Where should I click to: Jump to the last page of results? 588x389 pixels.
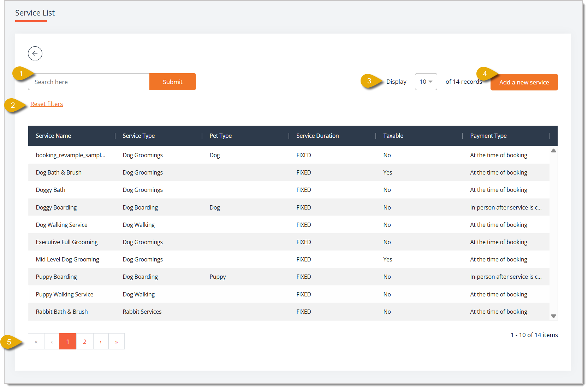click(117, 342)
